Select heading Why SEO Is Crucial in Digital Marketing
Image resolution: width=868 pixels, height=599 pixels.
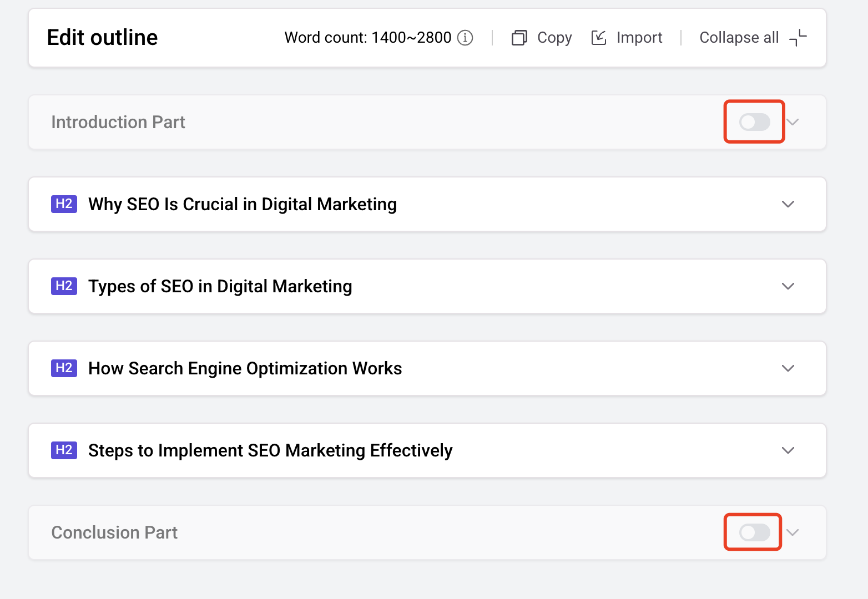pos(243,204)
